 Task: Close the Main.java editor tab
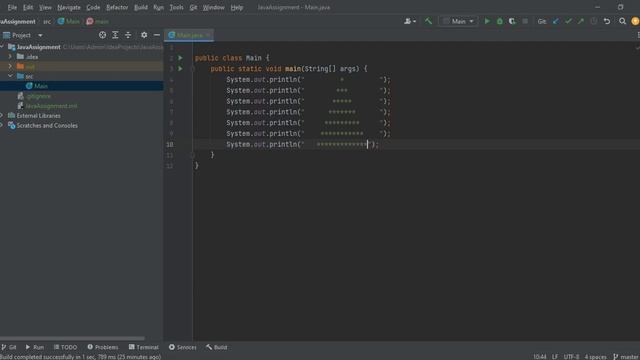[208, 35]
